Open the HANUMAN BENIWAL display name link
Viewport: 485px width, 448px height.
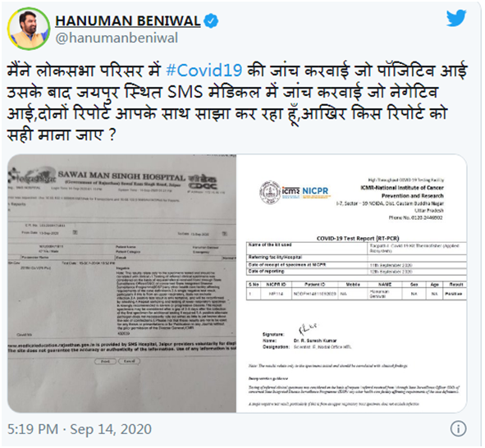pyautogui.click(x=128, y=21)
